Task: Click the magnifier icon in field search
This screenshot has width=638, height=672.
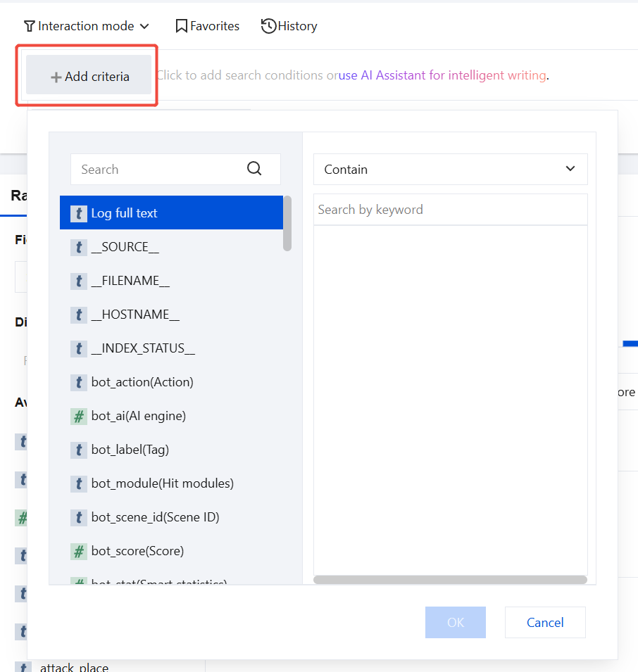Action: (x=254, y=168)
